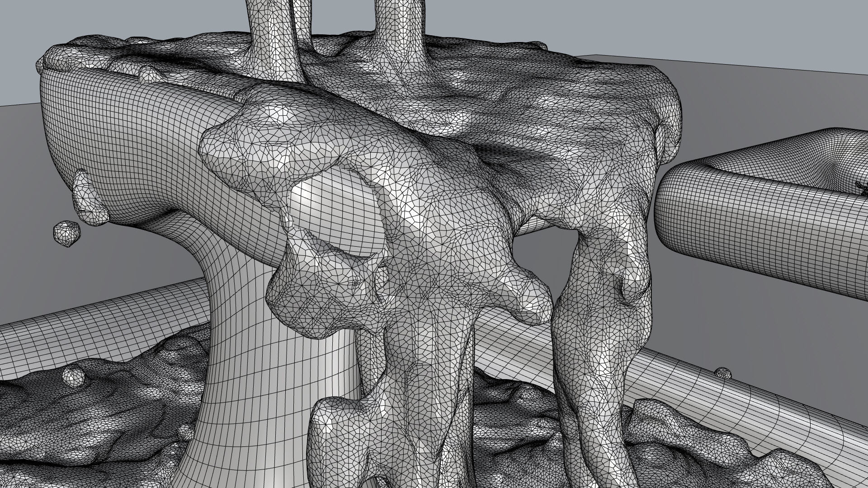Click the small bump on top-left basin edge

pos(149,75)
